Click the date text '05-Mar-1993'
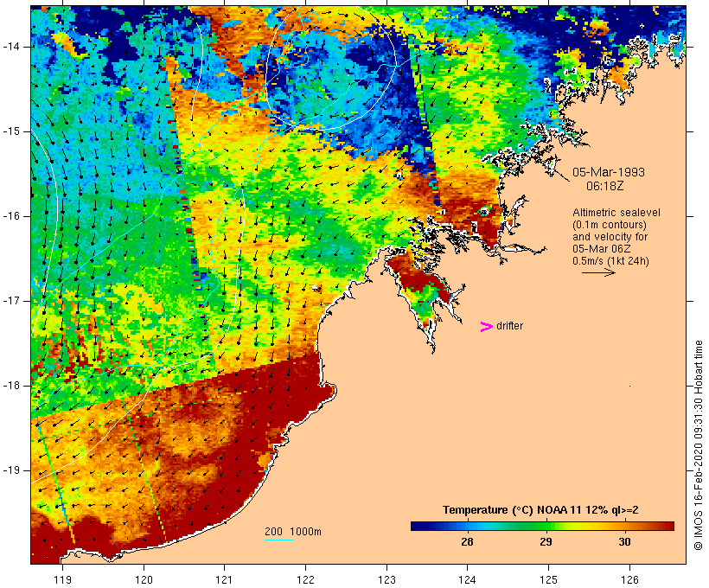The image size is (709, 588). (x=609, y=172)
